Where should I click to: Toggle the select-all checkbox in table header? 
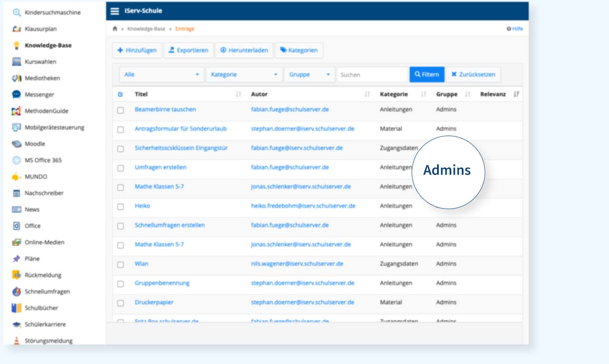coord(120,95)
